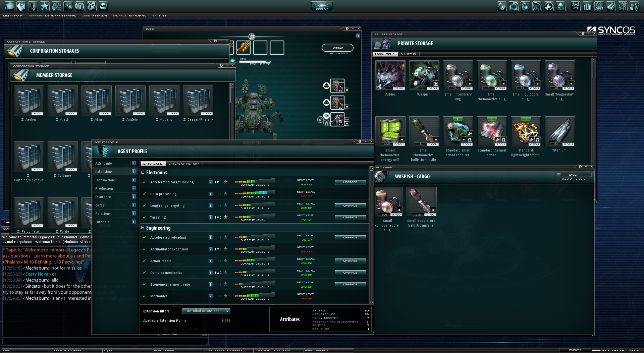Upgrade the Long range targeting extension

coord(350,206)
